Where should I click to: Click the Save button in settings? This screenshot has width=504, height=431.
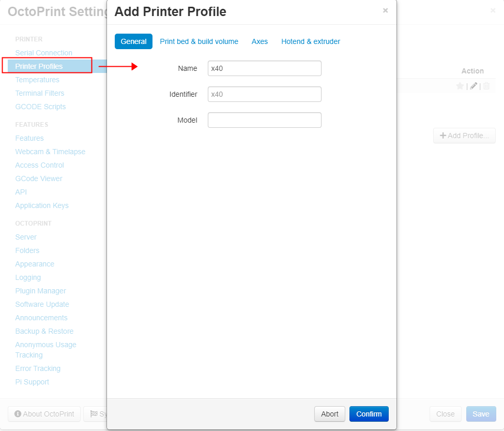481,414
